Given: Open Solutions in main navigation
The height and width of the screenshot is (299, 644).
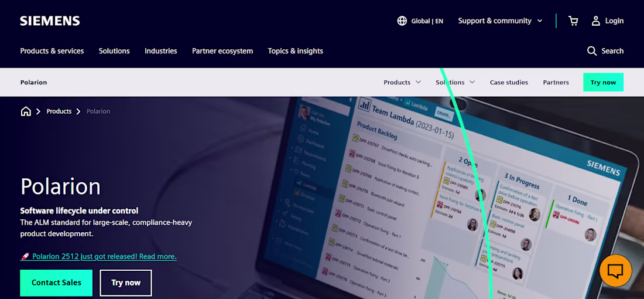Looking at the screenshot, I should (x=114, y=51).
